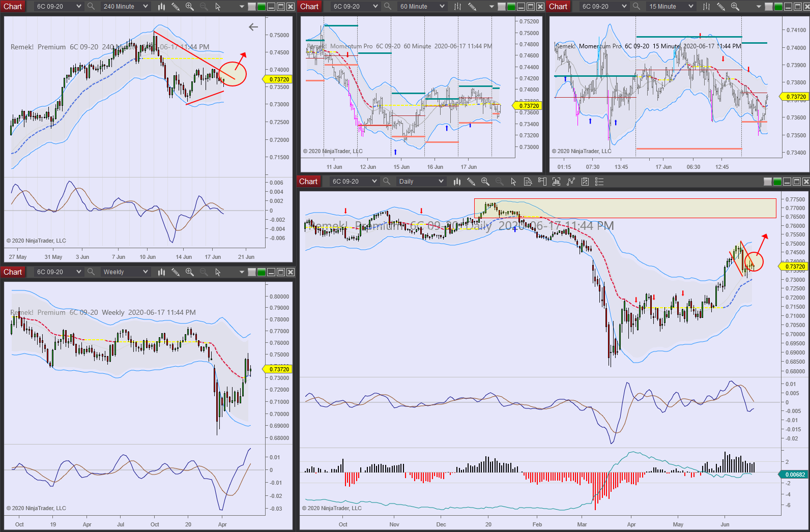
Task: Click 0.00682 indicator value marker on Daily chart
Action: pyautogui.click(x=794, y=475)
